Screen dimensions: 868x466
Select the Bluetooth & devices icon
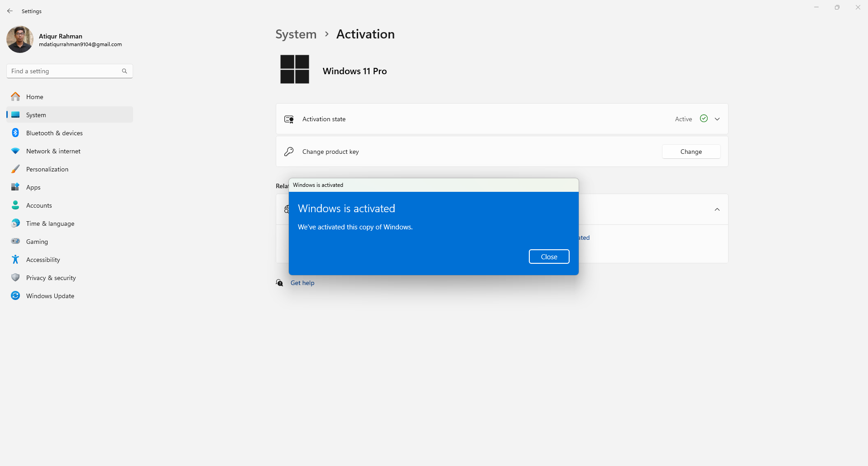point(15,133)
